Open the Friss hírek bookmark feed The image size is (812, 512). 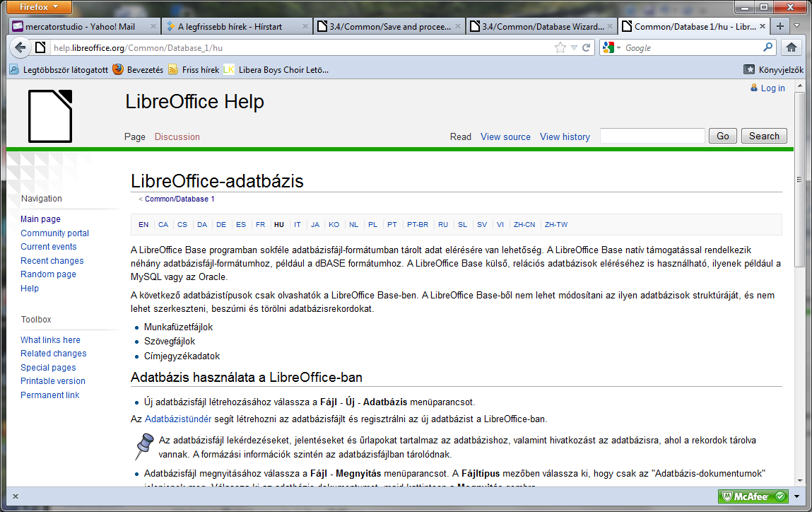pos(194,69)
